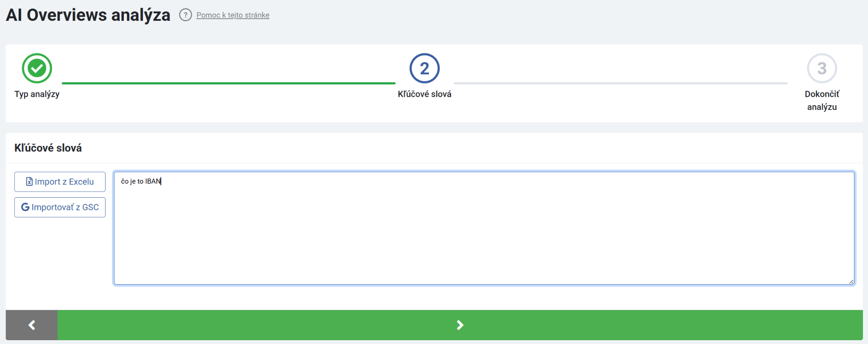Image resolution: width=868 pixels, height=344 pixels.
Task: Click the Google G logo icon
Action: pyautogui.click(x=25, y=207)
